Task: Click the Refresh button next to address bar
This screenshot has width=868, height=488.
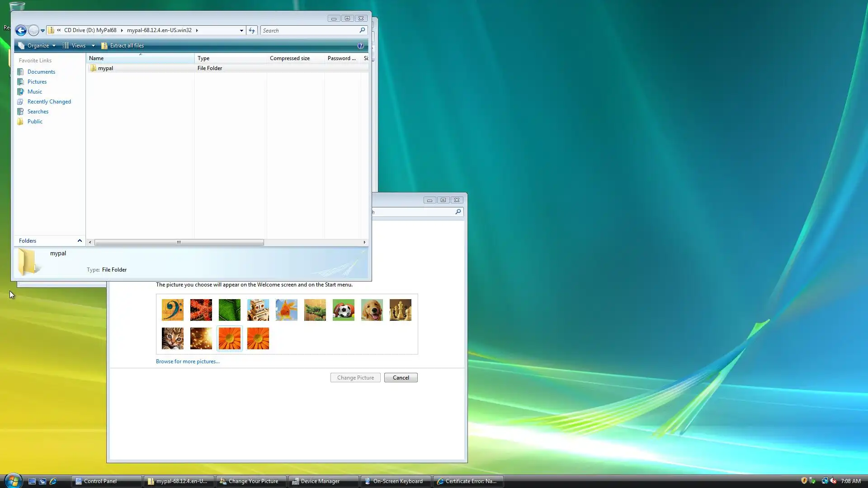Action: pos(252,30)
